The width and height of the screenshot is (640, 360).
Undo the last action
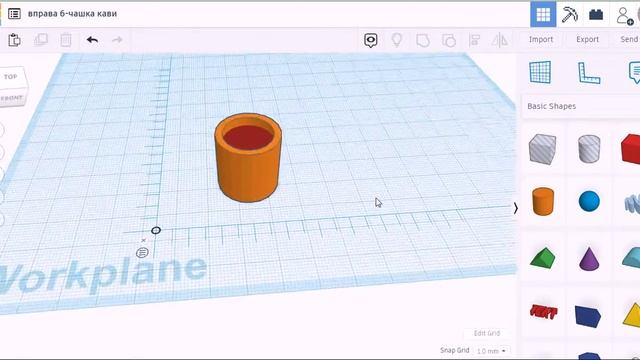[92, 40]
